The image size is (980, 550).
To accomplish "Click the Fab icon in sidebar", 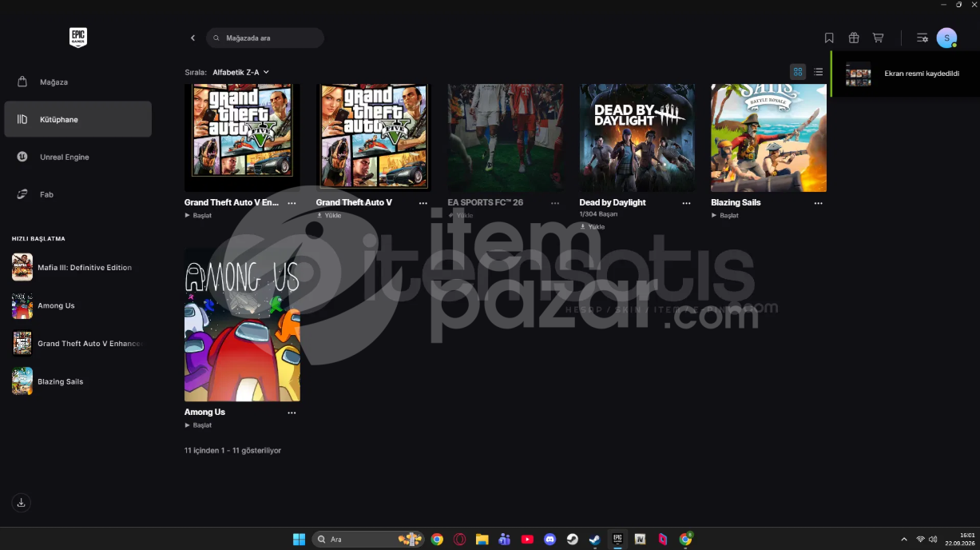I will 22,194.
